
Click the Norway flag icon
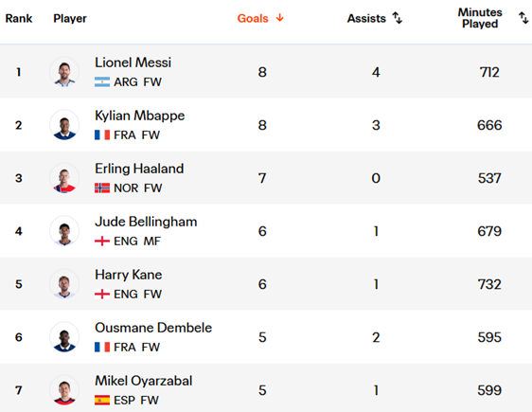[x=102, y=188]
